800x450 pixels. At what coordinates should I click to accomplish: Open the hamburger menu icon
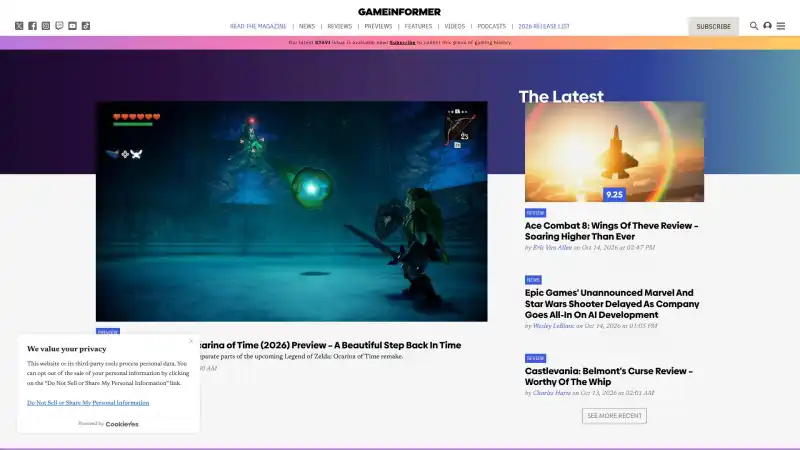(x=781, y=26)
